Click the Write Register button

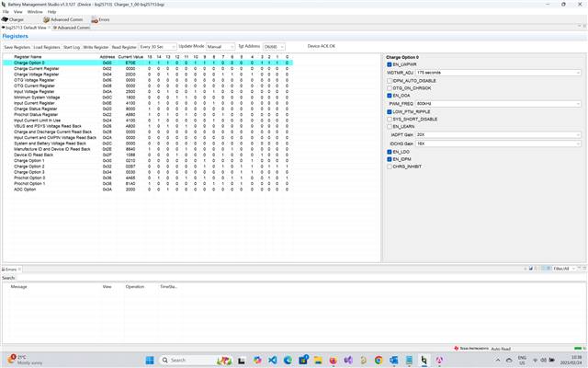point(96,47)
